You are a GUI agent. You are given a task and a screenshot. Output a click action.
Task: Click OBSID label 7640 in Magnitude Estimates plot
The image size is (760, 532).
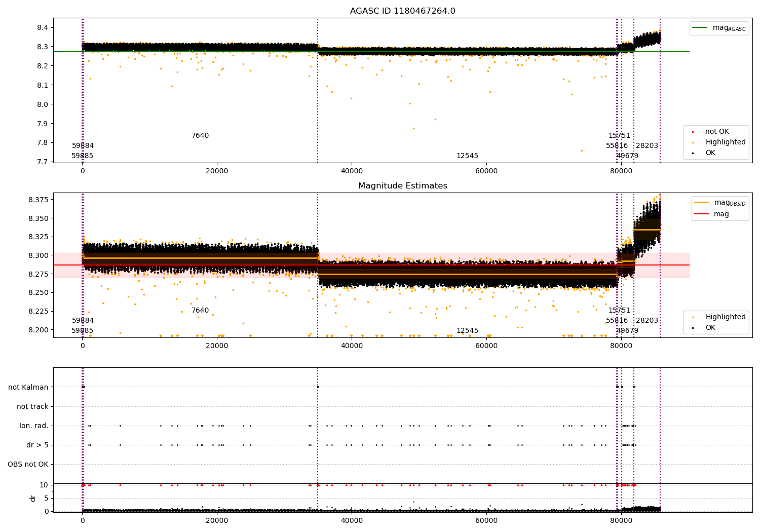200,311
